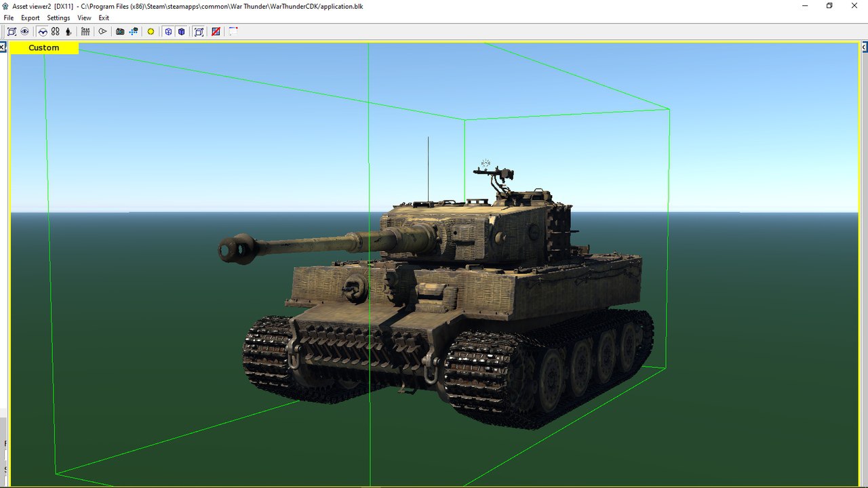868x488 pixels.
Task: Open the File menu
Action: point(9,18)
